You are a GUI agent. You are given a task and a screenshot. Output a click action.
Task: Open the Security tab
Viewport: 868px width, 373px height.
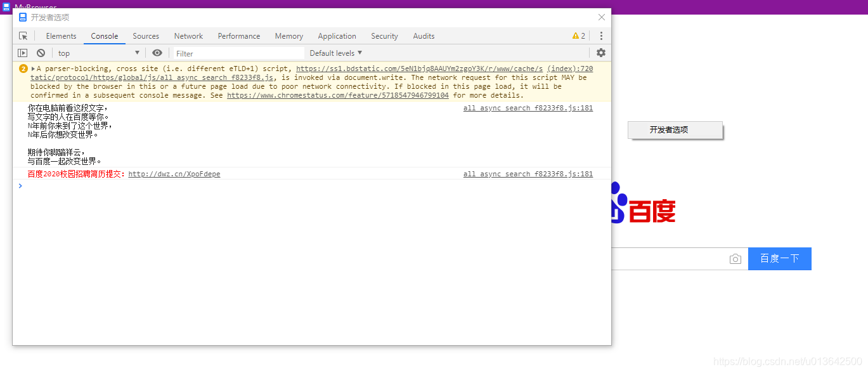pos(384,36)
